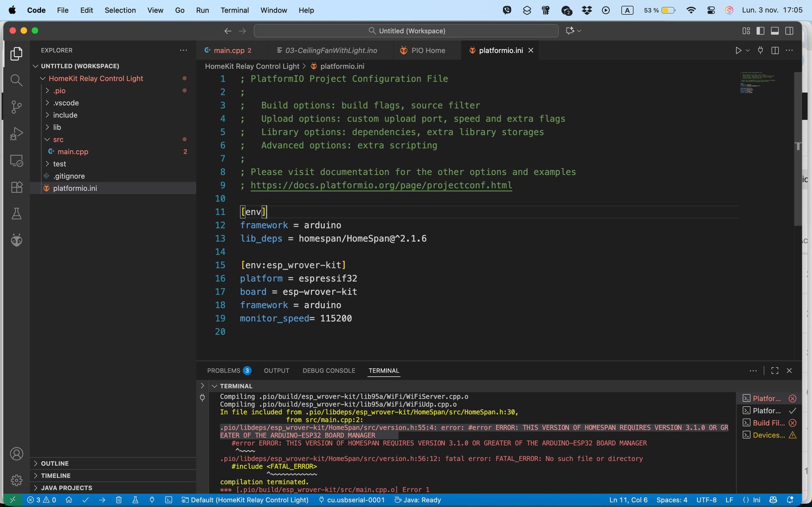812x507 pixels.
Task: Toggle the bottom panel layout button
Action: [775, 31]
